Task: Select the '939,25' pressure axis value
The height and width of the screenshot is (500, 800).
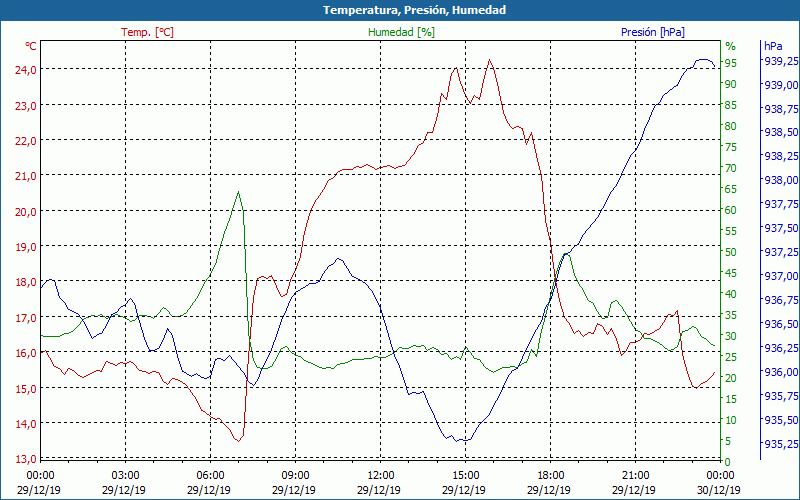Action: [x=781, y=61]
